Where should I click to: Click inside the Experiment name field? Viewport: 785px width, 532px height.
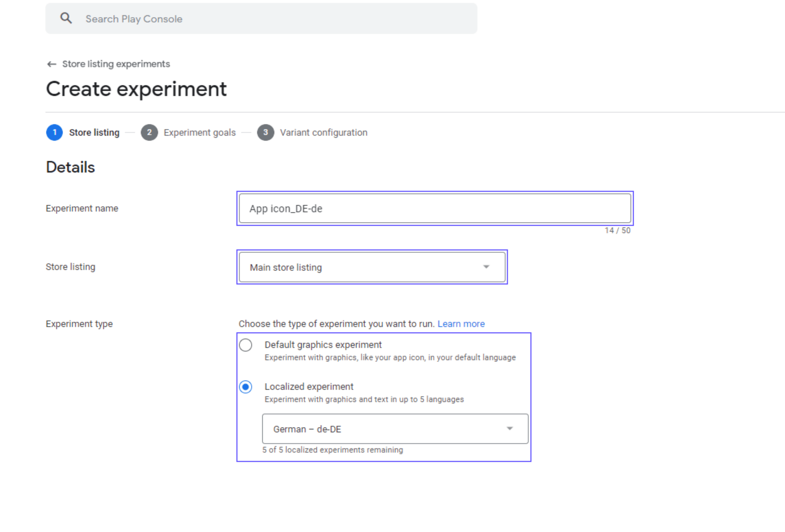tap(434, 208)
